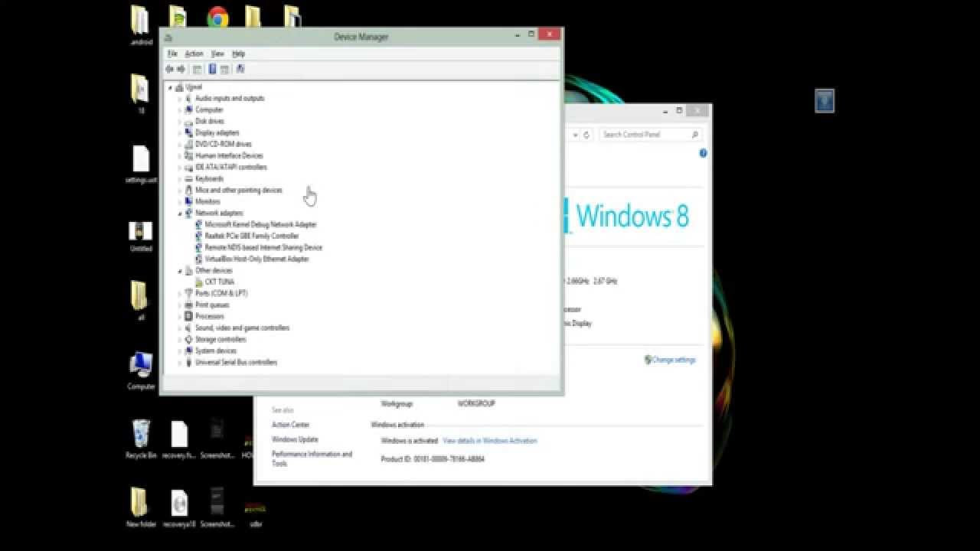This screenshot has height=551, width=980.
Task: Select the Print queues category icon
Action: pos(188,305)
